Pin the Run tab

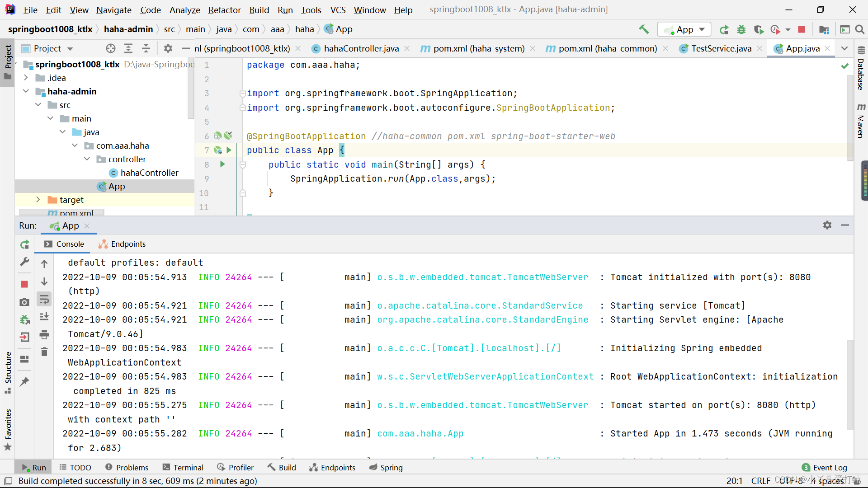pyautogui.click(x=25, y=382)
